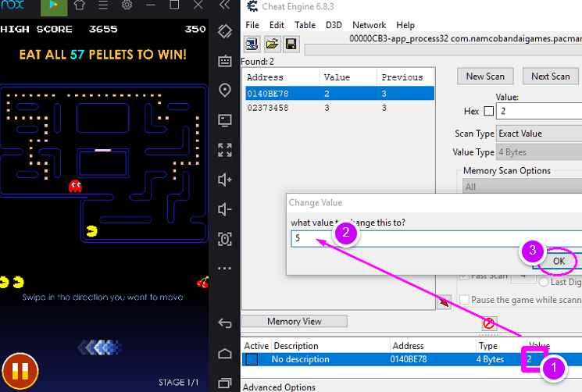Open the D3D menu
Viewport: 582px width, 392px height.
pyautogui.click(x=334, y=25)
